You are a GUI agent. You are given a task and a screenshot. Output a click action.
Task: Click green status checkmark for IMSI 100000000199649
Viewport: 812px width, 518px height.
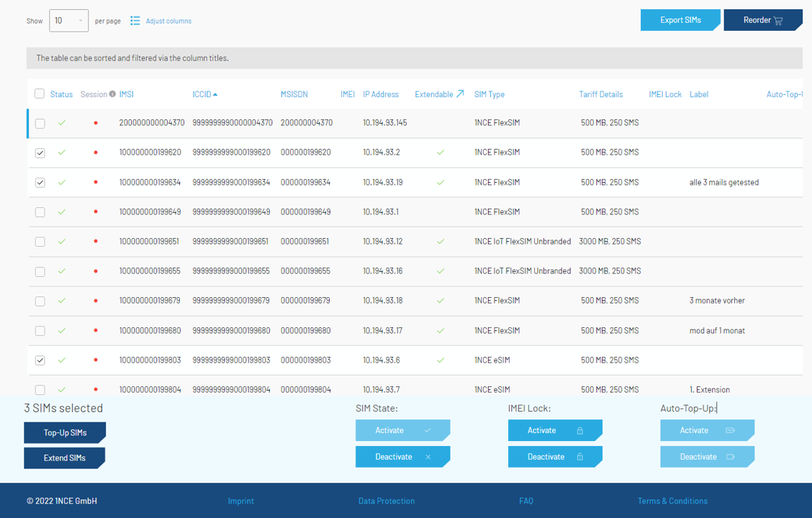(62, 212)
